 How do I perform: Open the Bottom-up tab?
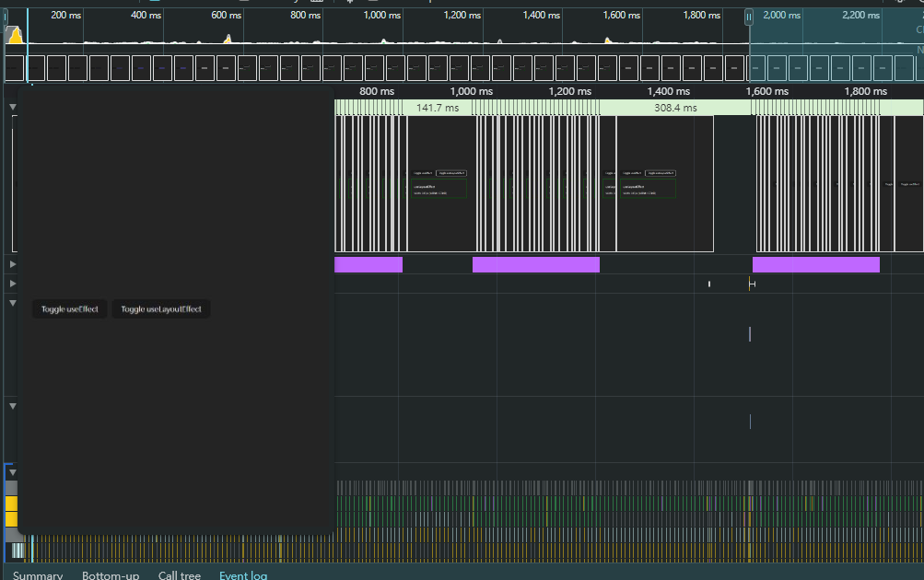[x=111, y=574]
